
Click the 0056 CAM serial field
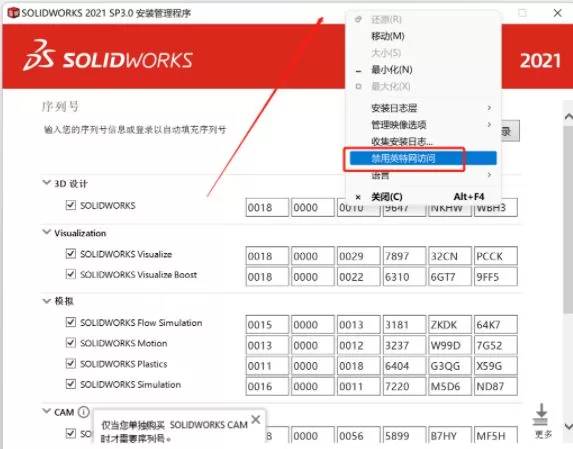click(x=358, y=435)
